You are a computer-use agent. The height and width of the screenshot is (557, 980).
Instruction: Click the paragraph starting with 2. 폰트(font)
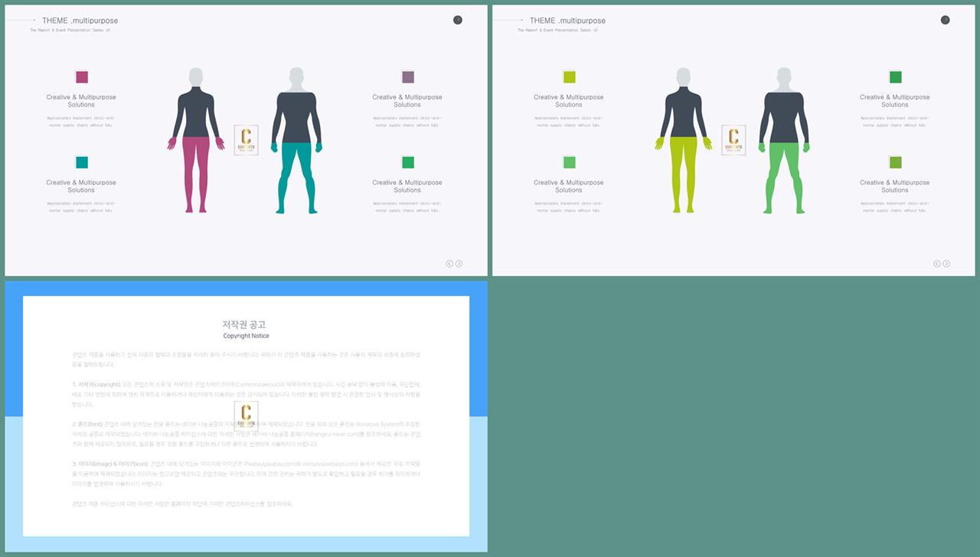click(x=246, y=434)
